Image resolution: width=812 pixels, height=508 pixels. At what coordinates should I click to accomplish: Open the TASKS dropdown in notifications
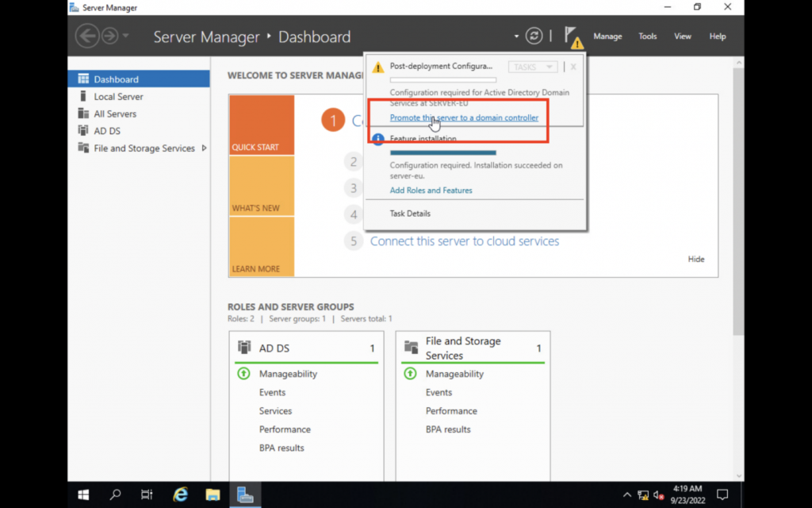[533, 67]
